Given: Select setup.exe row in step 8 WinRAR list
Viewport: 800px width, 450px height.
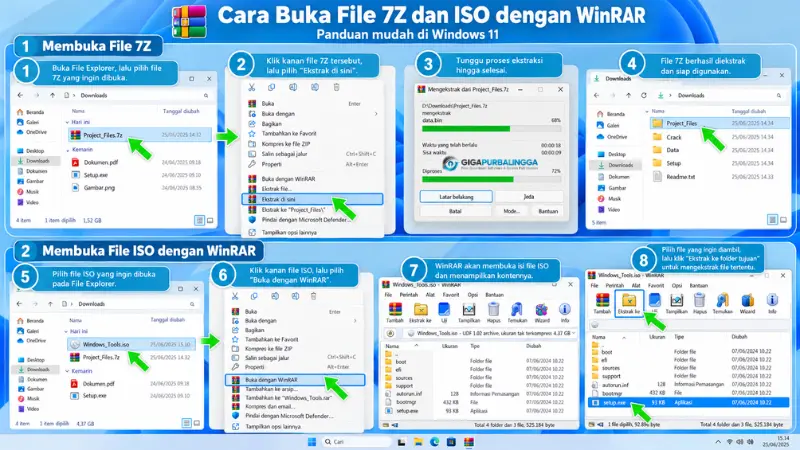Looking at the screenshot, I should tap(688, 403).
